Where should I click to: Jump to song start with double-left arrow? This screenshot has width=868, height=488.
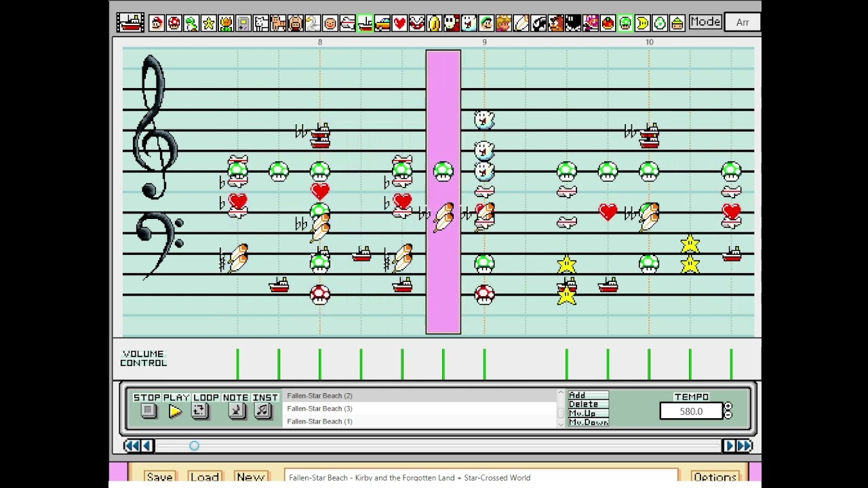(132, 445)
